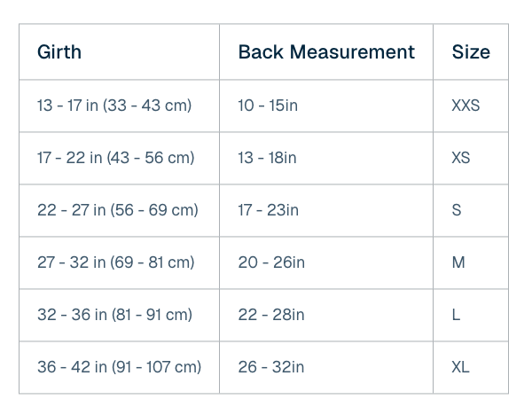Click the Back Measurement column header
Image resolution: width=532 pixels, height=415 pixels.
coord(326,52)
